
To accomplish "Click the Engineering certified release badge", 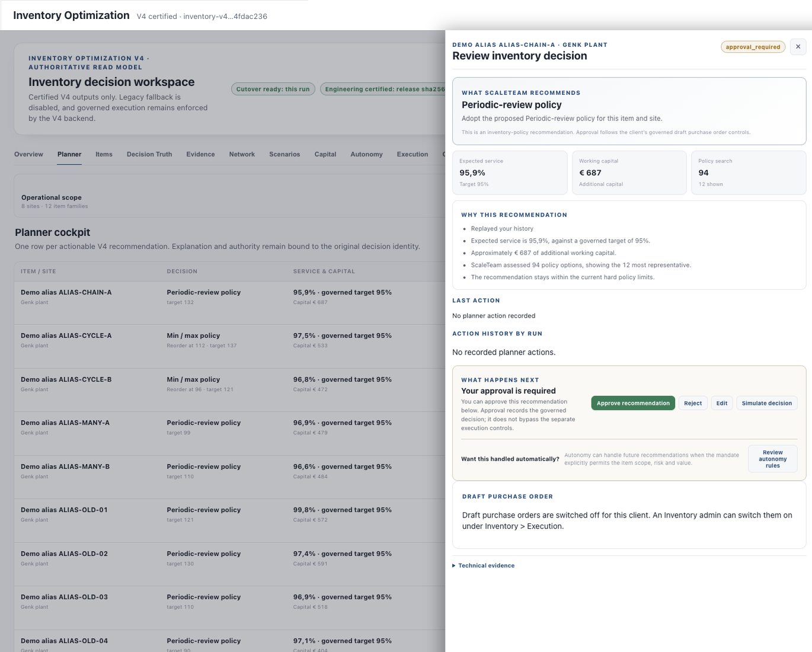I will [383, 89].
